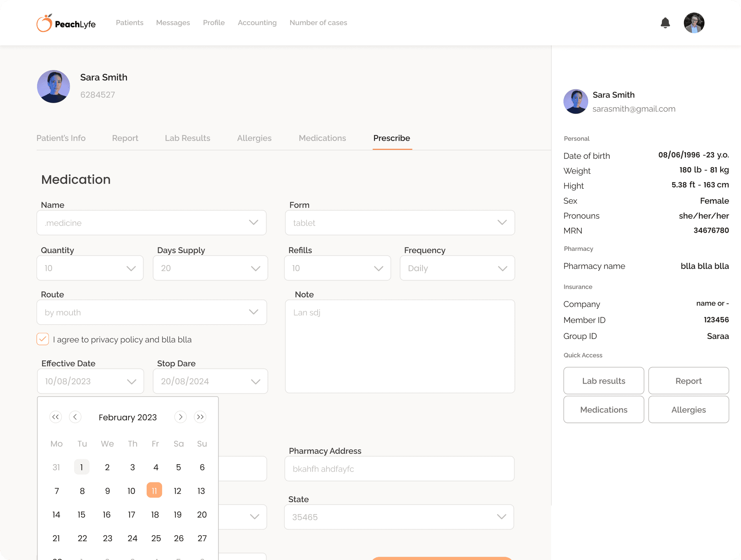The image size is (741, 560).
Task: Select February 6 in calendar
Action: [202, 467]
